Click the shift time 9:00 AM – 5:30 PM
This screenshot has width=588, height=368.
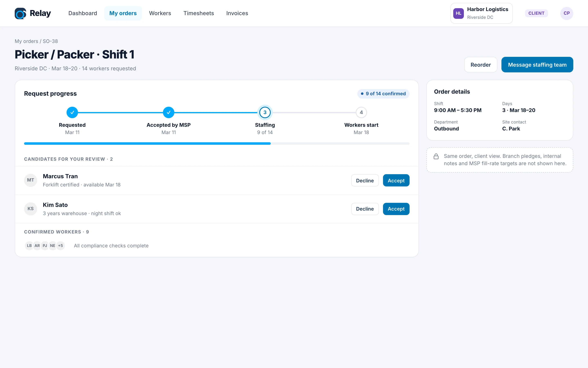tap(458, 110)
